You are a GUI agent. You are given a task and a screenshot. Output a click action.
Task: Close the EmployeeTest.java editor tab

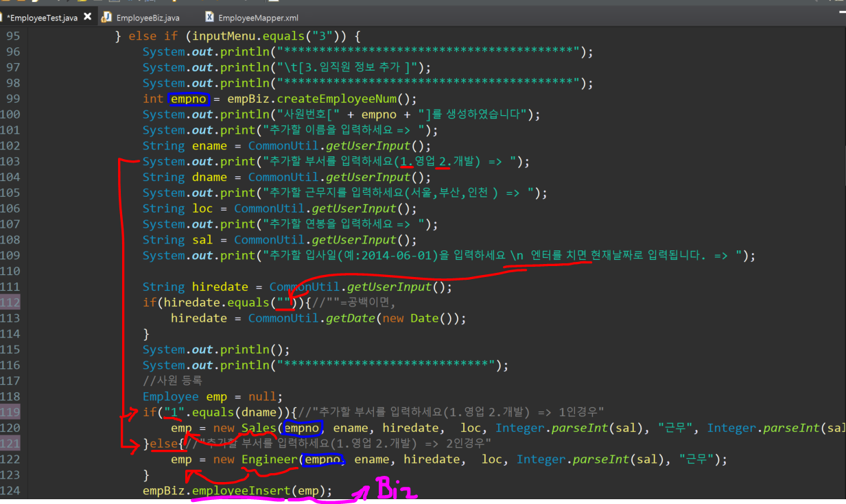tap(87, 17)
